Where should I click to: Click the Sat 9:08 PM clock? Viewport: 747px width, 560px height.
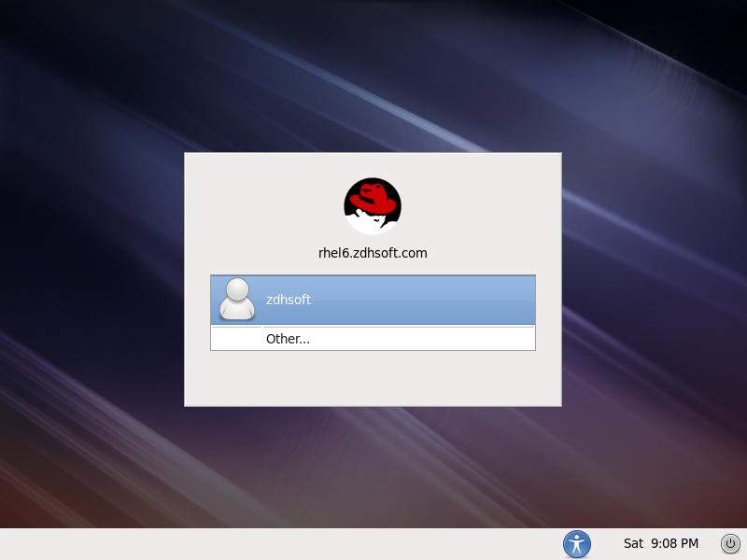click(661, 543)
